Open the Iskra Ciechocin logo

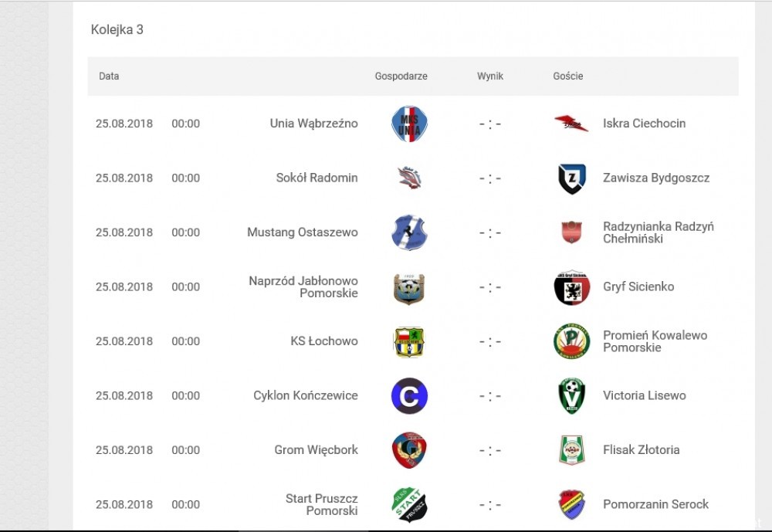[571, 124]
